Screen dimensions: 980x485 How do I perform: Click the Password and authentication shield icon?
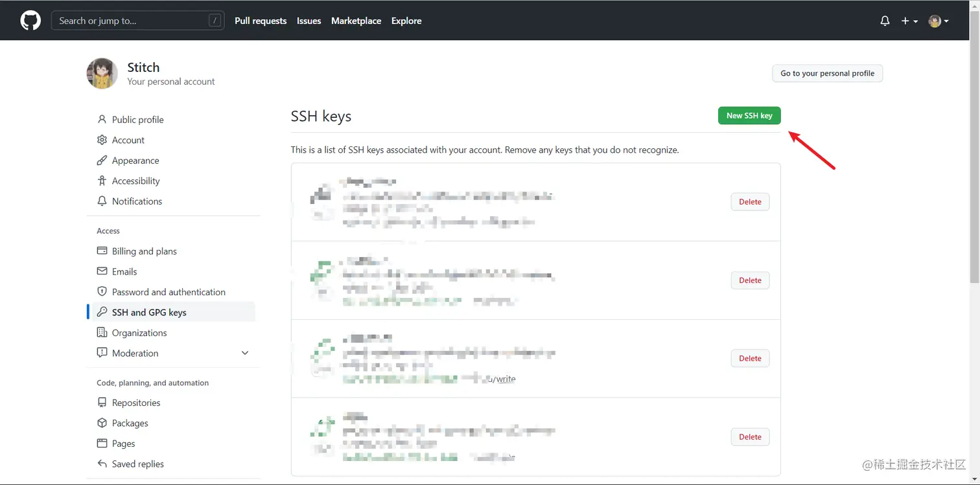[x=102, y=291]
